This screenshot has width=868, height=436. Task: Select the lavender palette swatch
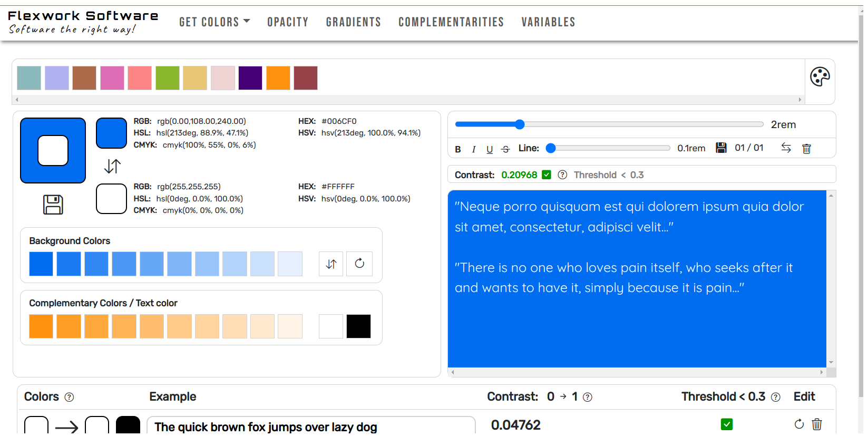pyautogui.click(x=57, y=78)
